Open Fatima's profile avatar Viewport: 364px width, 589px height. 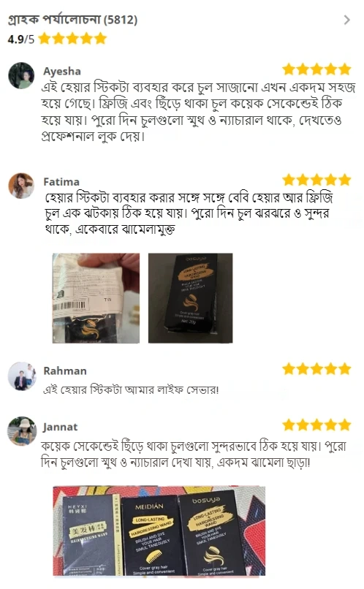(21, 186)
